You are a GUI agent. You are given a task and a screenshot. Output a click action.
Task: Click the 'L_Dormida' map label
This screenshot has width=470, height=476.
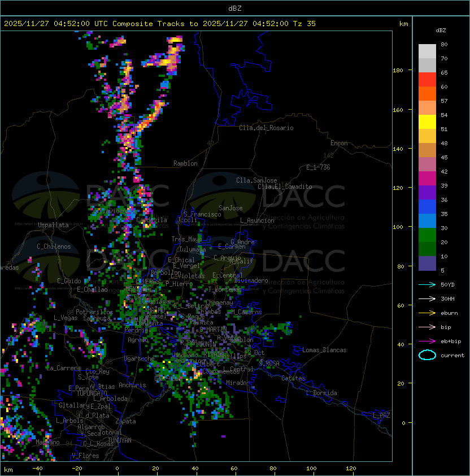pyautogui.click(x=321, y=393)
